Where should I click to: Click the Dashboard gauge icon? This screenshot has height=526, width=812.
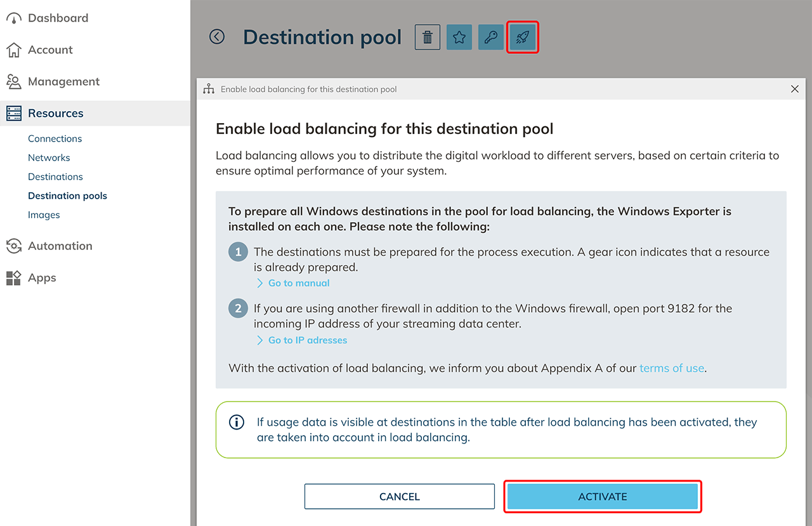13,18
